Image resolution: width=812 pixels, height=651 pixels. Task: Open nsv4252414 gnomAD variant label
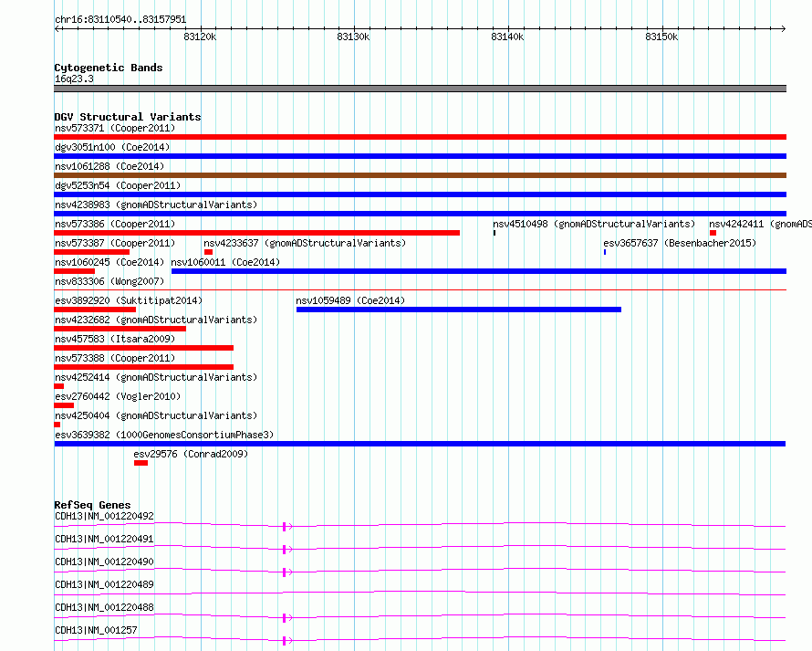coord(156,377)
